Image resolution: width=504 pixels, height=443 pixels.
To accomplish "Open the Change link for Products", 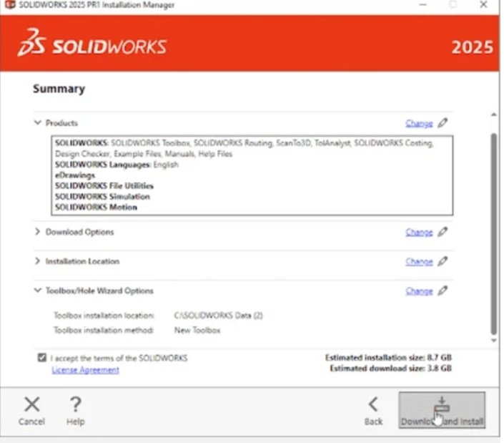I will (x=419, y=123).
